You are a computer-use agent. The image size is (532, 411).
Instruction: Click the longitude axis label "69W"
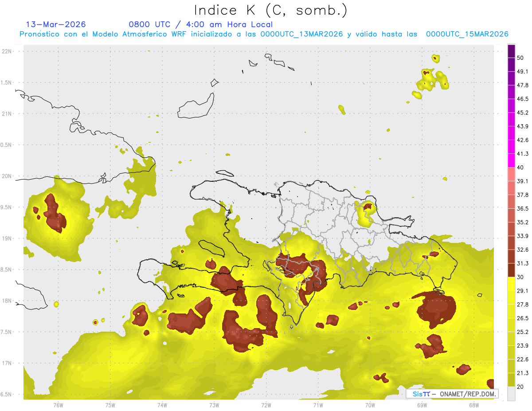pyautogui.click(x=422, y=405)
